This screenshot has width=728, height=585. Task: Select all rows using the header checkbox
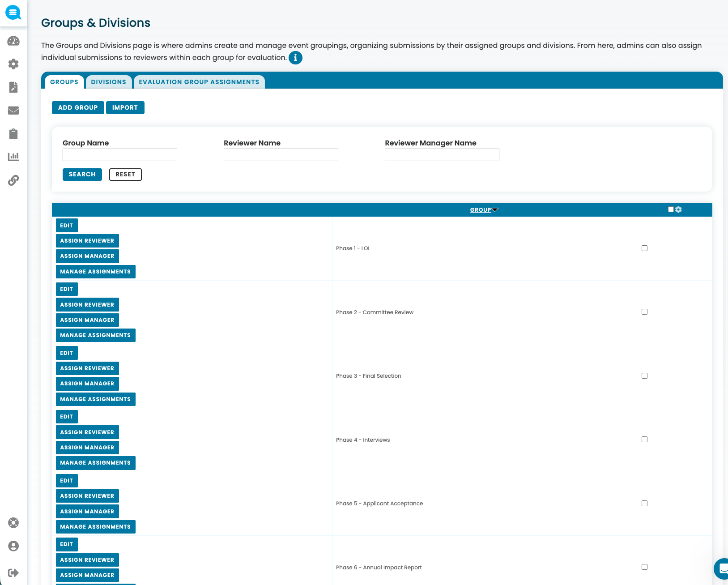[670, 209]
